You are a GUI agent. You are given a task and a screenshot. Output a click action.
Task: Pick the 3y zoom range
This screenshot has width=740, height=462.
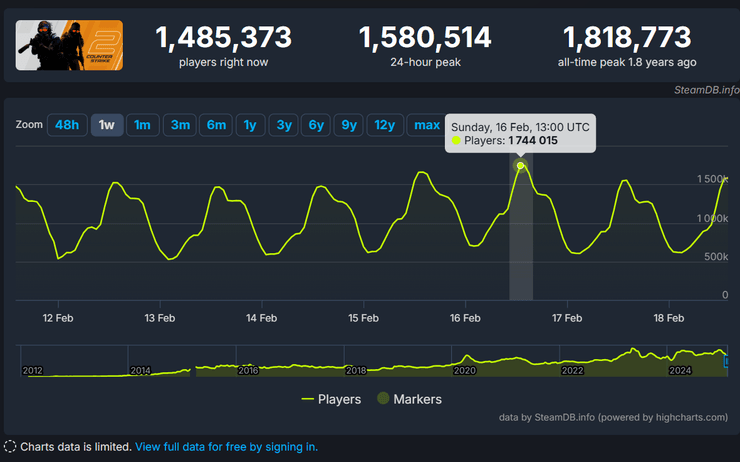click(x=284, y=125)
